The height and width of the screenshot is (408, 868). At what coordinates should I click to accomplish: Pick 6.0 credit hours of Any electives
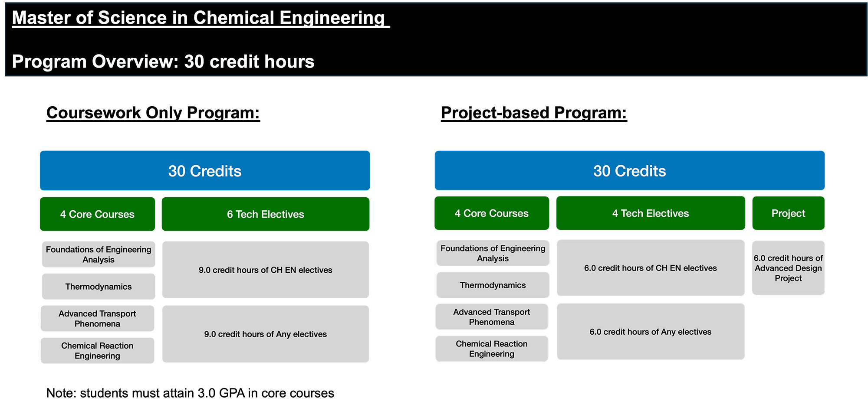pyautogui.click(x=650, y=332)
